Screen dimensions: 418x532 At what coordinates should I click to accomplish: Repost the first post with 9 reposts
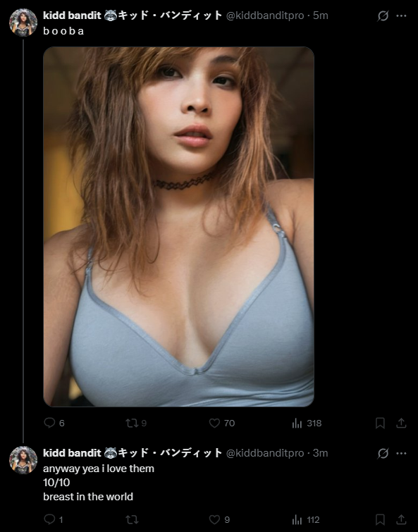pyautogui.click(x=132, y=423)
